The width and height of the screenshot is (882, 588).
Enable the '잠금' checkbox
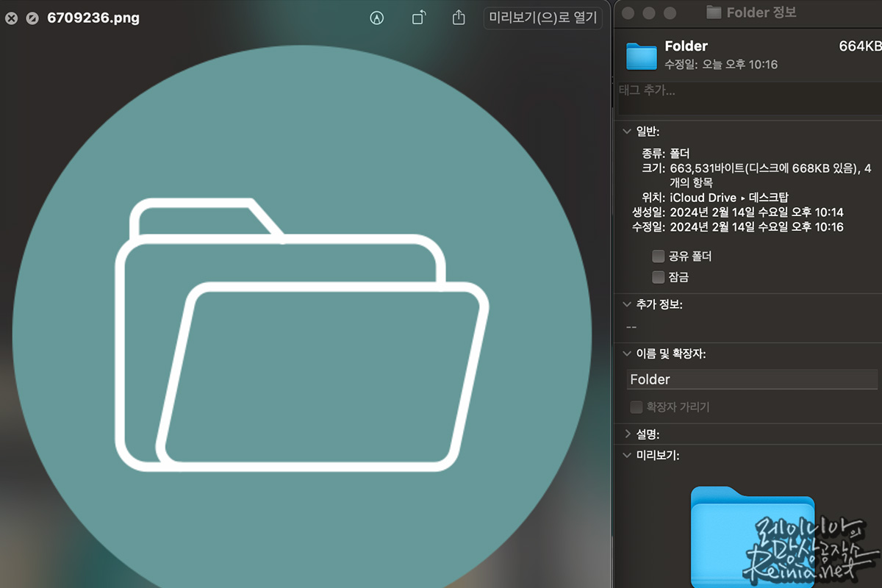tap(659, 277)
